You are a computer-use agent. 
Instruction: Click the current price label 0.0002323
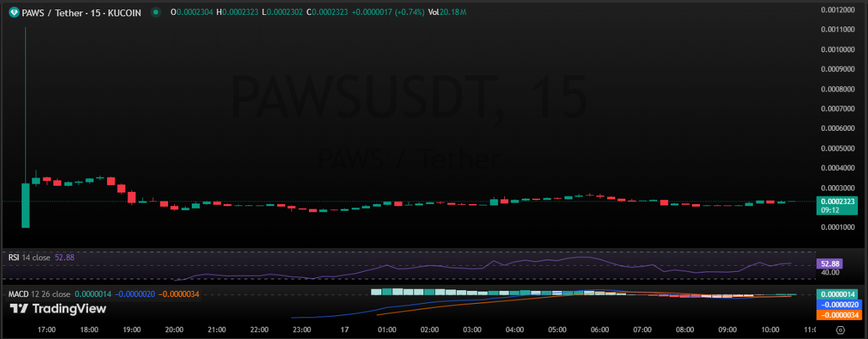click(x=840, y=201)
